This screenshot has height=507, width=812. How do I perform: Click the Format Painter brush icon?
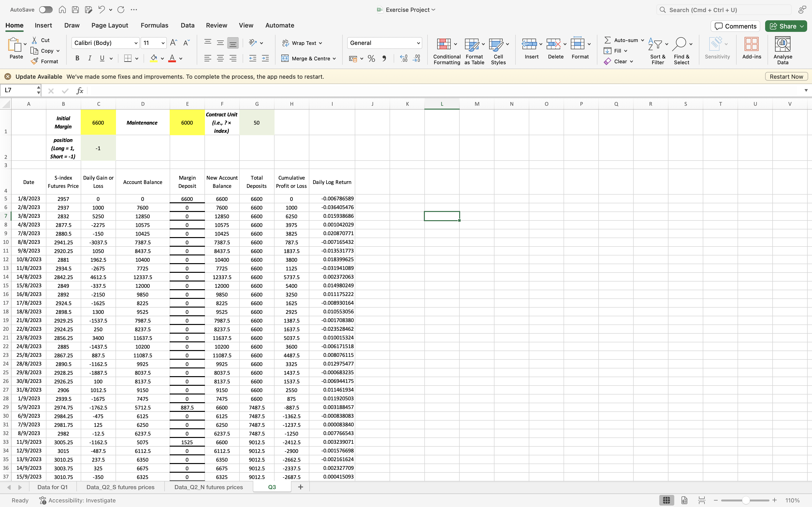click(x=35, y=61)
